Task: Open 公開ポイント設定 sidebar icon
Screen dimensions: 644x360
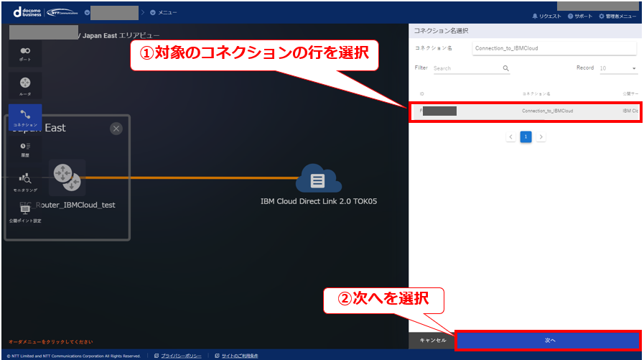Action: coord(25,213)
